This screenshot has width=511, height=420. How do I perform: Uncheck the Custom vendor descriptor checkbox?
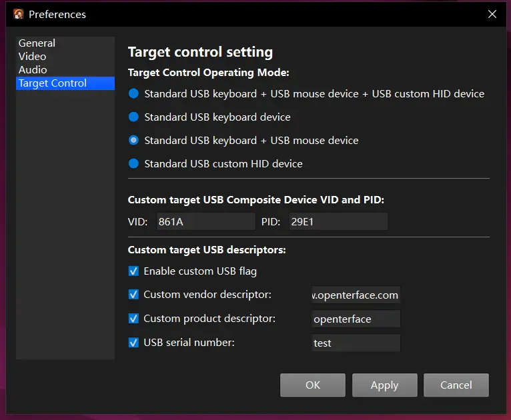pyautogui.click(x=133, y=295)
